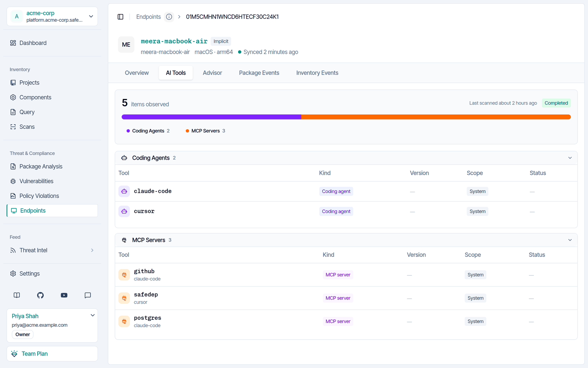Click the Implicit badge next to hostname

(x=221, y=42)
